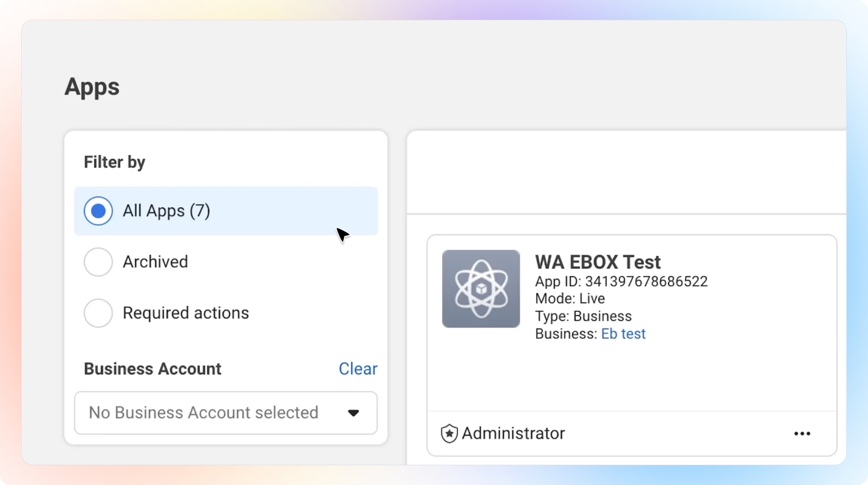
Task: Clear the Business Account filter
Action: point(358,369)
